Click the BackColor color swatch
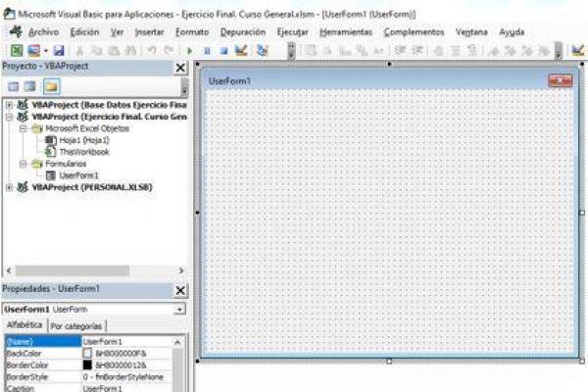The height and width of the screenshot is (392, 588). click(x=88, y=352)
